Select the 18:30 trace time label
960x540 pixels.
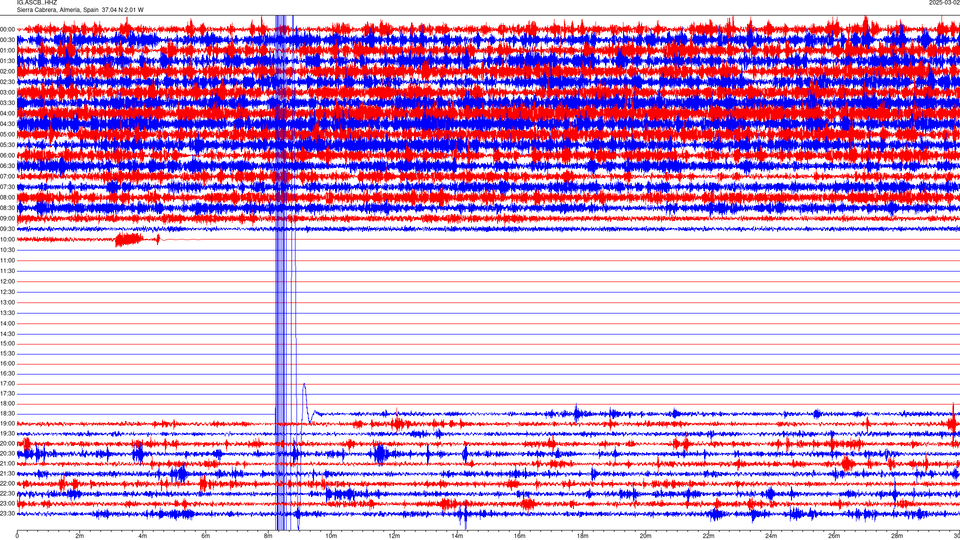tap(7, 414)
